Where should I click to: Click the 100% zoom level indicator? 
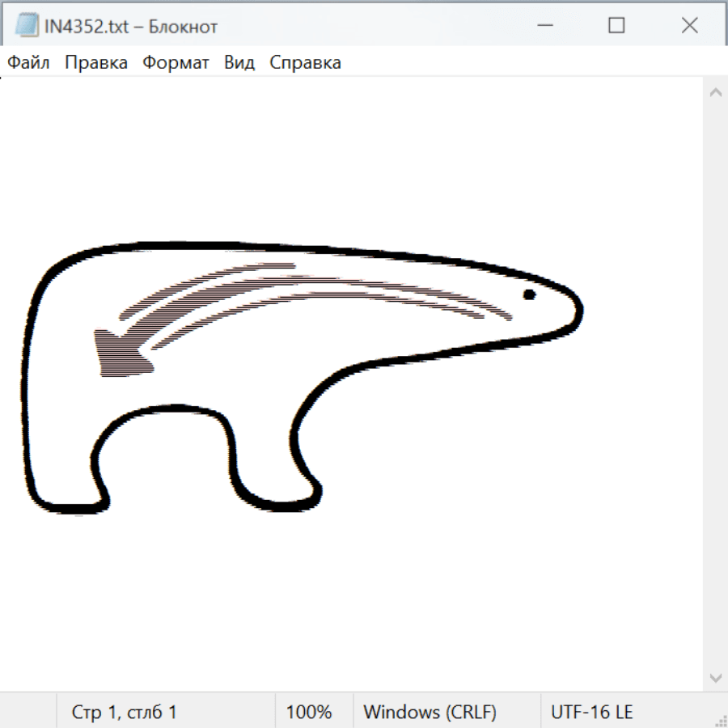[x=309, y=713]
